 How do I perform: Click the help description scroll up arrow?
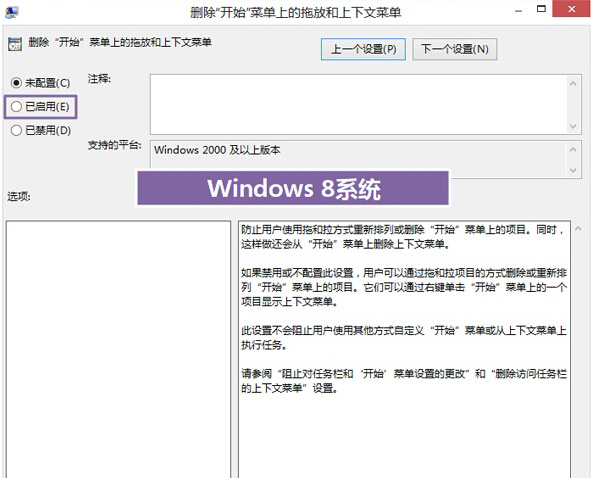[578, 228]
